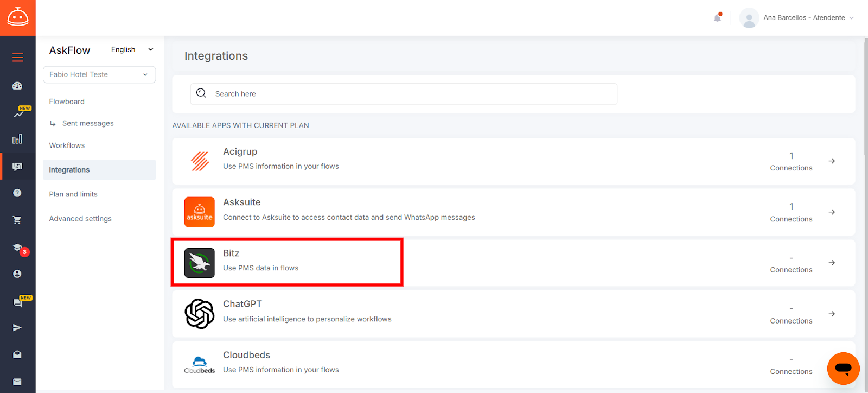Click the Search here input field

click(x=404, y=94)
